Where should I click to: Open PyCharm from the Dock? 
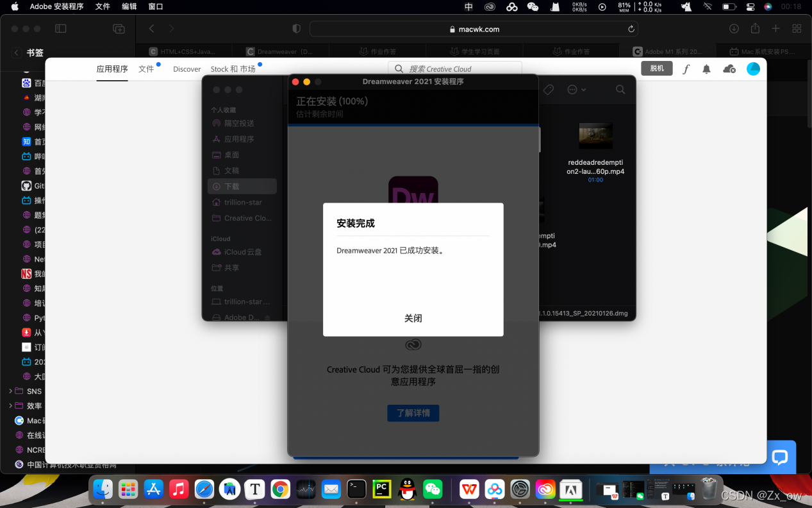coord(382,490)
